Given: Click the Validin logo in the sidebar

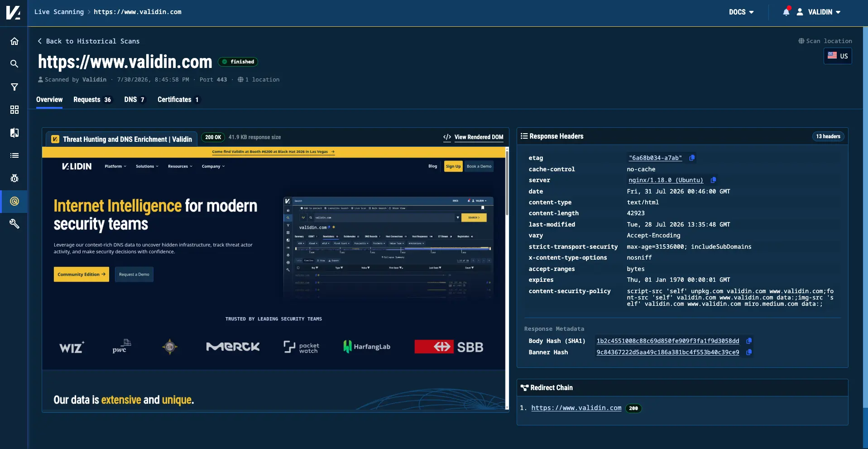Looking at the screenshot, I should [14, 13].
